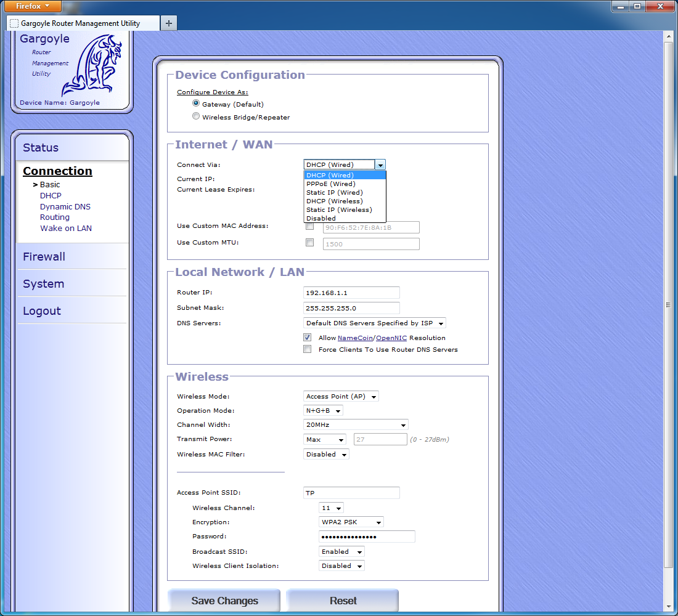The image size is (678, 616).
Task: Open the Connection menu section
Action: pos(57,171)
